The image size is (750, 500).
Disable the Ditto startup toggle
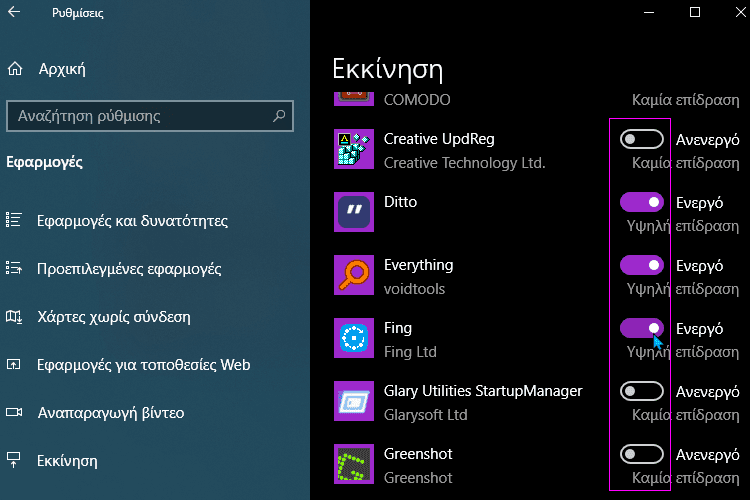click(641, 202)
